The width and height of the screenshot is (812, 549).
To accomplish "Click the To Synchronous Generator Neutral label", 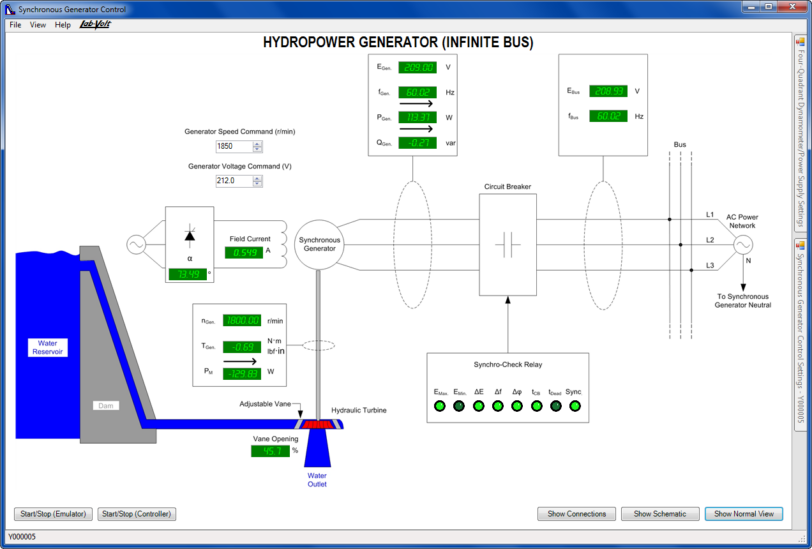I will [x=743, y=301].
